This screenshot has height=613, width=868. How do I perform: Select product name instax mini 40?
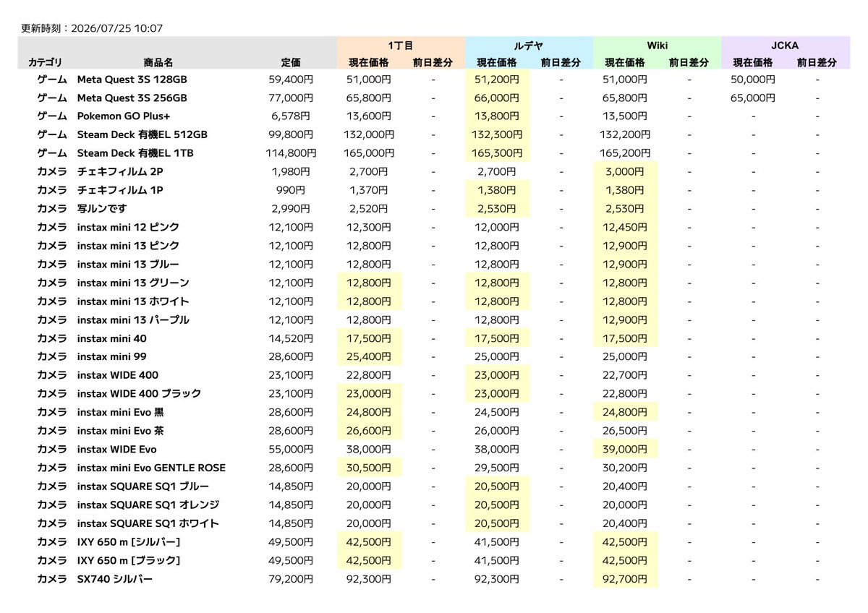click(112, 338)
